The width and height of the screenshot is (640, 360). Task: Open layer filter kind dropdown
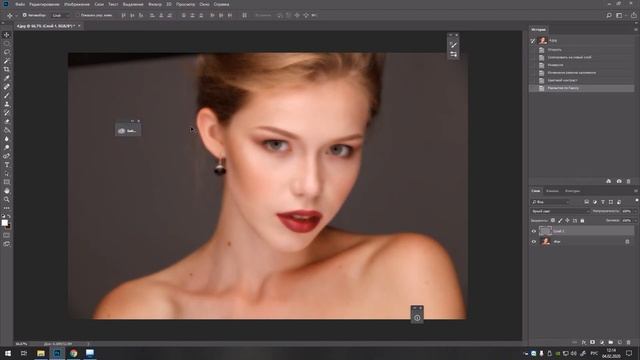(550, 202)
